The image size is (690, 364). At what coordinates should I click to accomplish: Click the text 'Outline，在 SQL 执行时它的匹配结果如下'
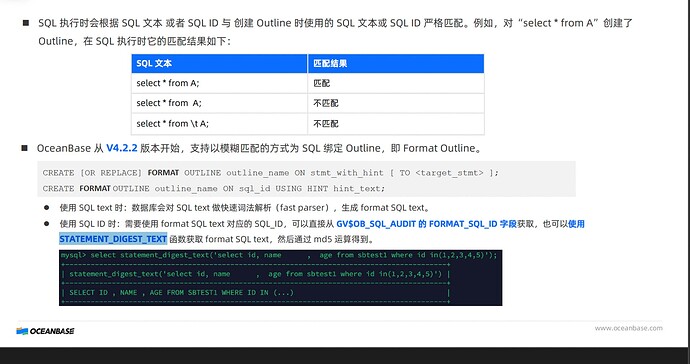point(134,41)
